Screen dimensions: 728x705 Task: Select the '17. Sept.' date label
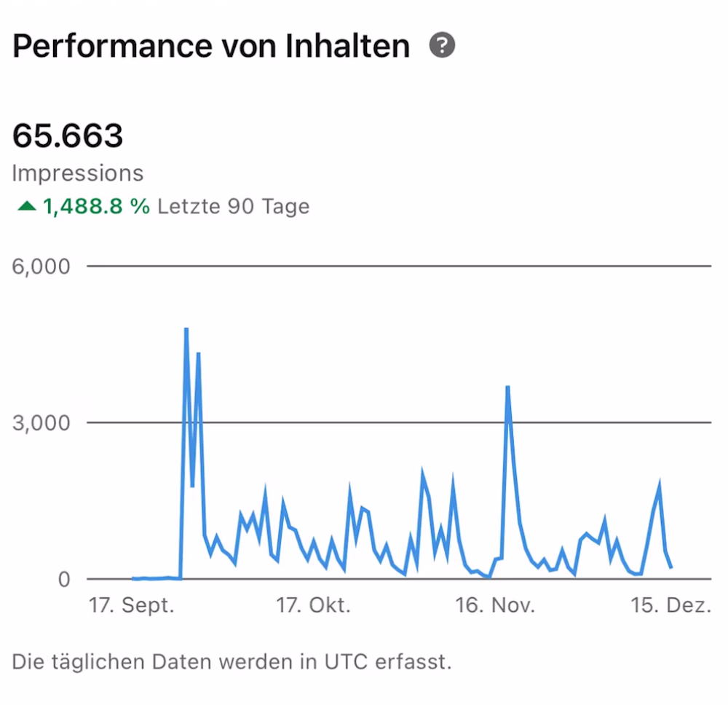pyautogui.click(x=132, y=605)
